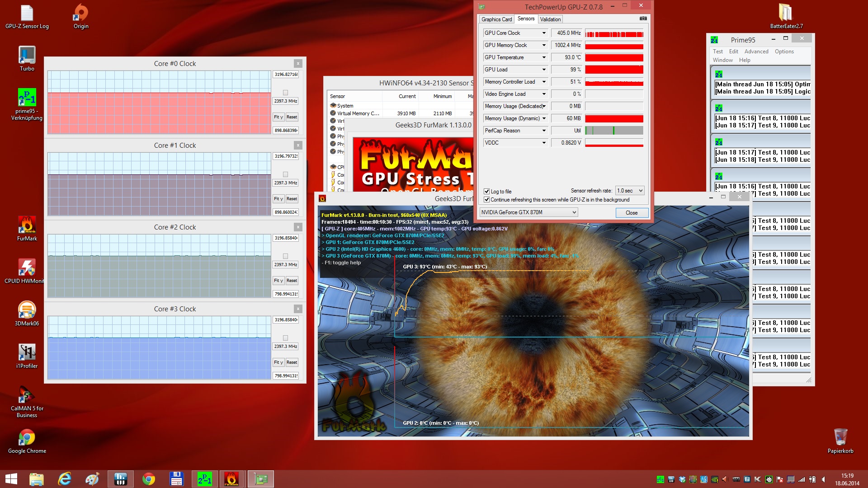The width and height of the screenshot is (868, 488).
Task: Close the Core #0 Clock graph panel
Action: (297, 64)
